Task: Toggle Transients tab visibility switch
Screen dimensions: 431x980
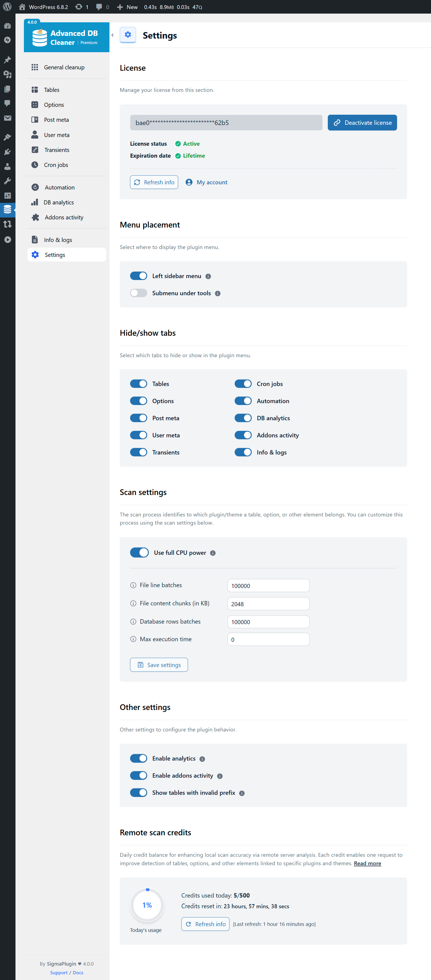Action: pos(138,452)
